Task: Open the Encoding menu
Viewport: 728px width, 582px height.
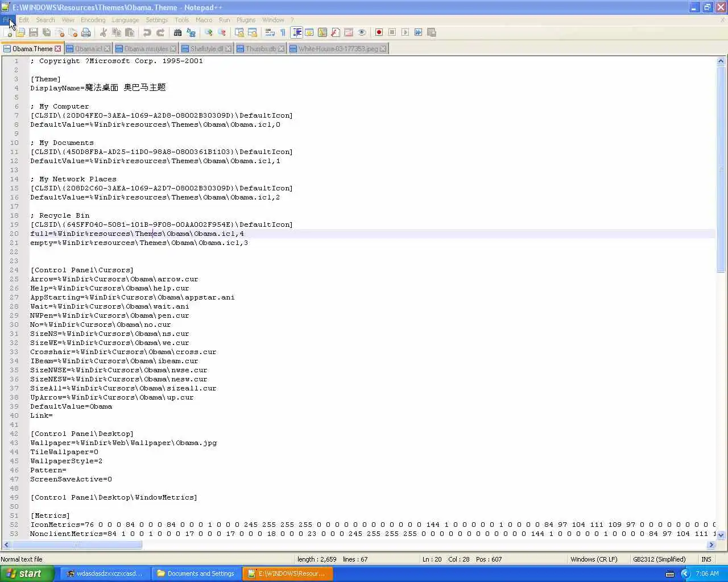Action: (x=93, y=20)
